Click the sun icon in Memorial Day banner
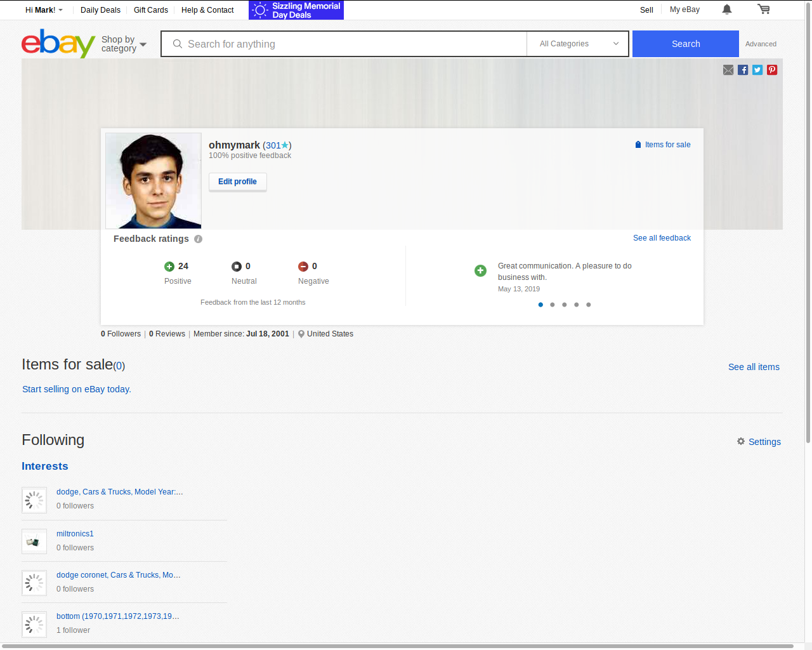Viewport: 812px width, 650px height. (260, 10)
